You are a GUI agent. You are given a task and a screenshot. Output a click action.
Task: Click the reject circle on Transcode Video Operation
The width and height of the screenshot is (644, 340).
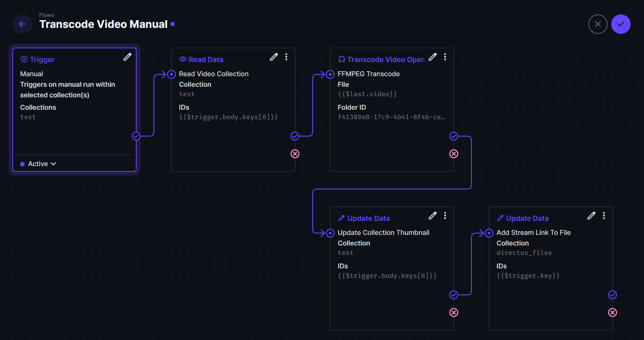pos(453,154)
